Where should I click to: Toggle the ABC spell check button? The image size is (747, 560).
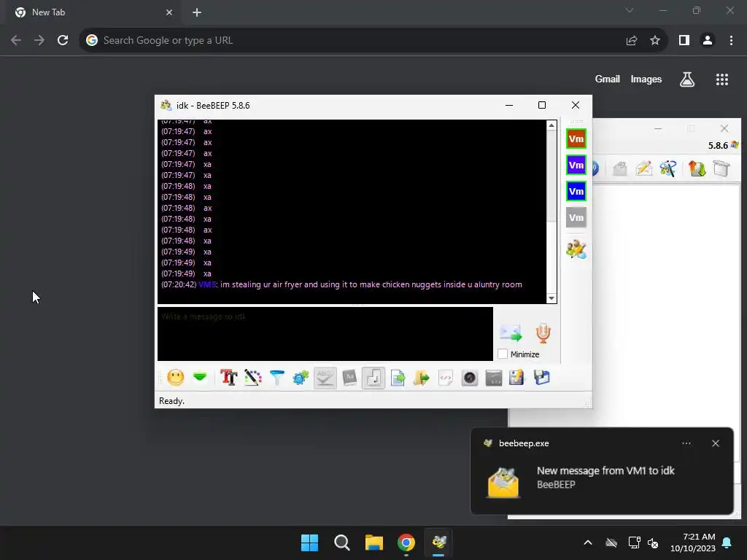(325, 378)
